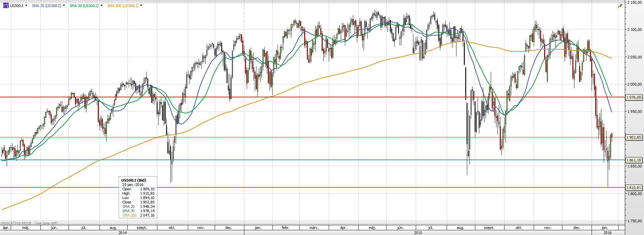Click the SMA 30 1 978,14 row in the data box
The image size is (644, 235).
click(138, 211)
